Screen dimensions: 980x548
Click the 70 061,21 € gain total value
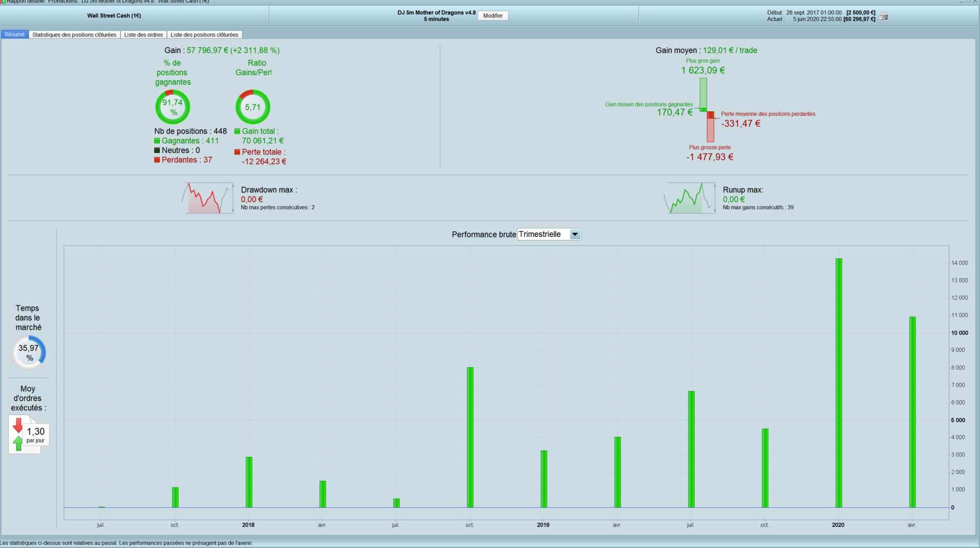(263, 141)
